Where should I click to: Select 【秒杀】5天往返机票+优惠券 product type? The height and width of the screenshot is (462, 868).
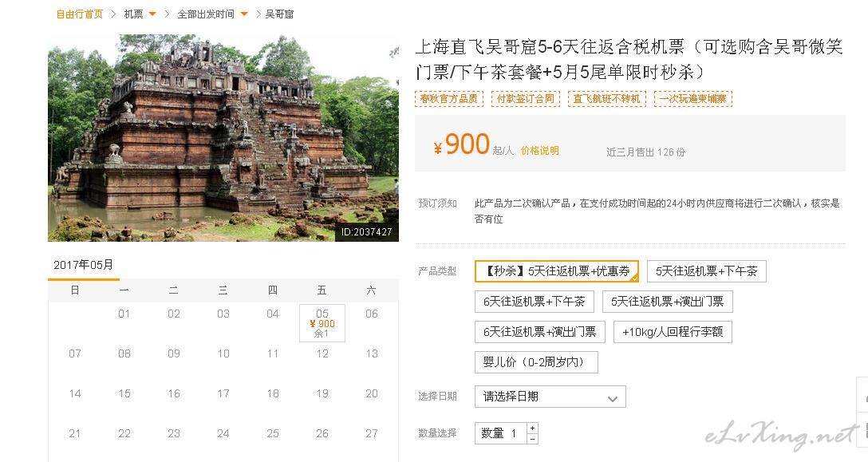tap(557, 271)
